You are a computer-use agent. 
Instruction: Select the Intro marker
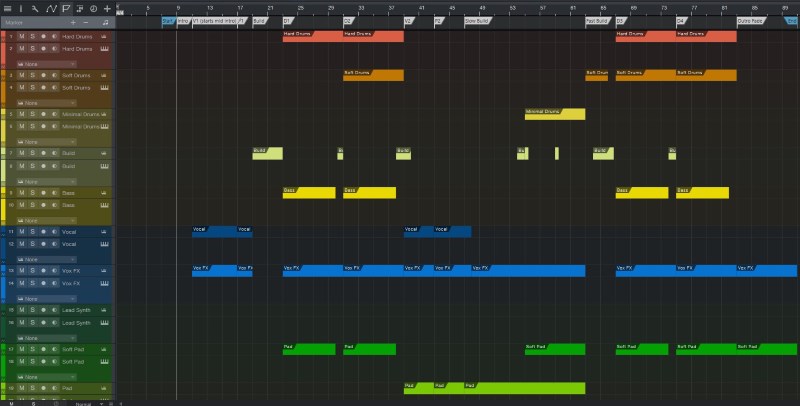pyautogui.click(x=184, y=21)
